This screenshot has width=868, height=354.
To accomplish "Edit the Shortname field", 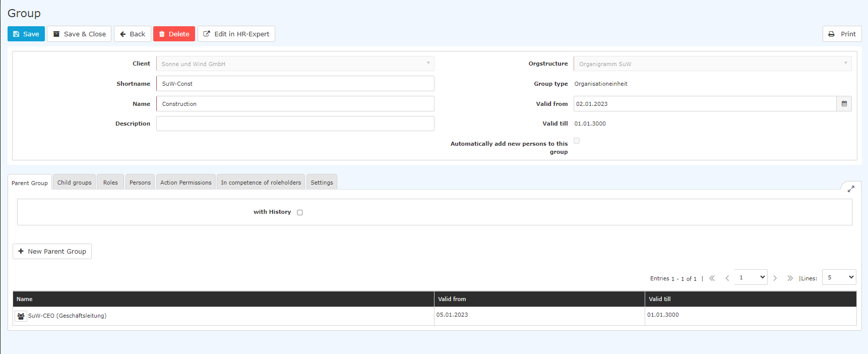I will click(295, 84).
